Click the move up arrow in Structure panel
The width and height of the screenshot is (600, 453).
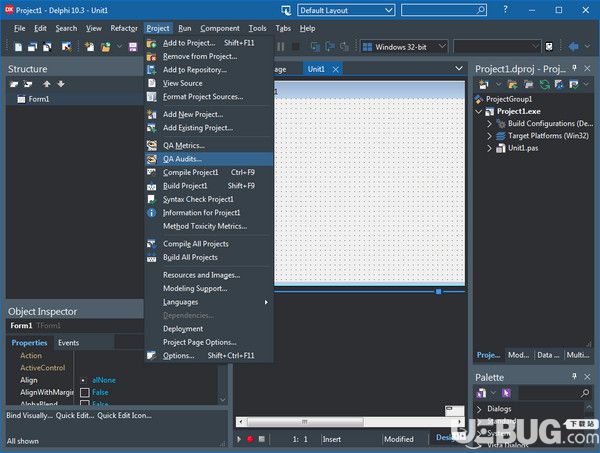click(47, 84)
